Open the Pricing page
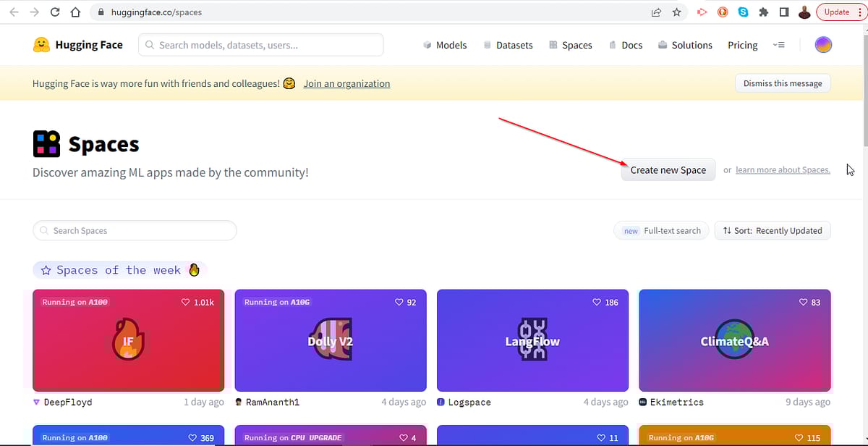The height and width of the screenshot is (446, 868). 743,45
